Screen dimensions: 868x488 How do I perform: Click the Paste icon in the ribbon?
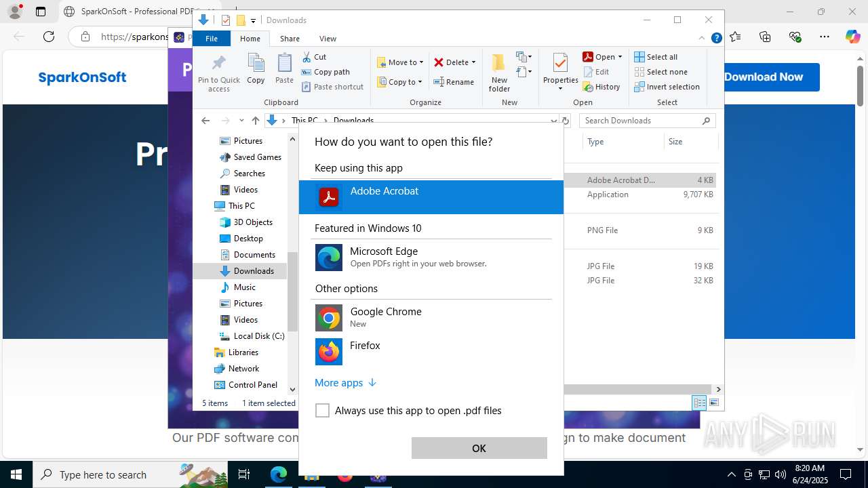284,68
